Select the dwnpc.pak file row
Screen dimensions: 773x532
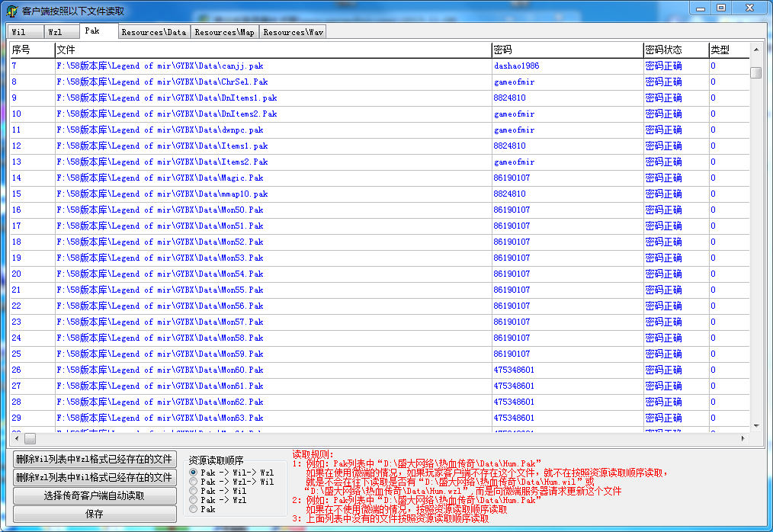click(380, 130)
